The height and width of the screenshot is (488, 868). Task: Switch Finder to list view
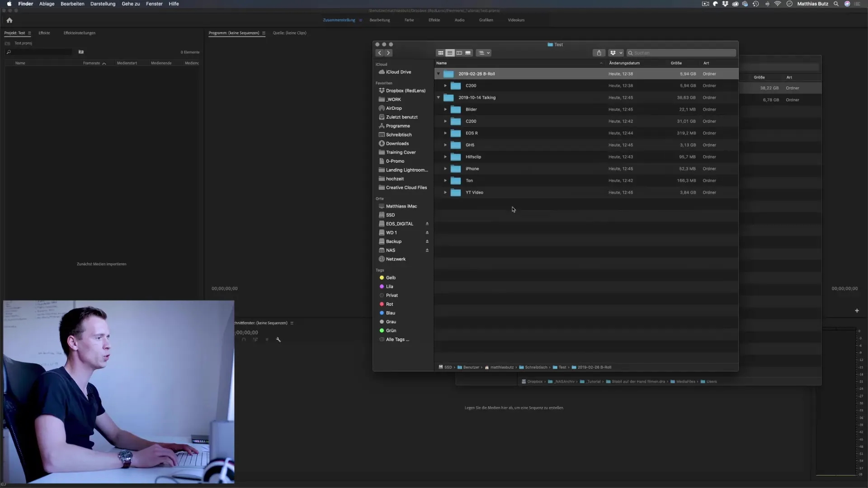pyautogui.click(x=450, y=53)
